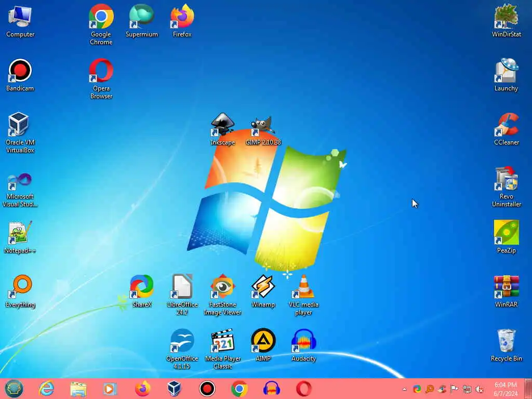Launch Opera from the taskbar
The image size is (532, 399).
[x=303, y=389]
